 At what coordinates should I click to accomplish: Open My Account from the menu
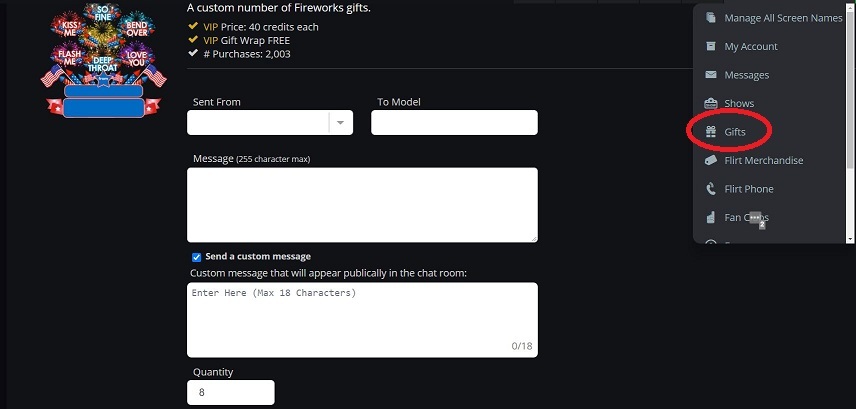[x=750, y=46]
